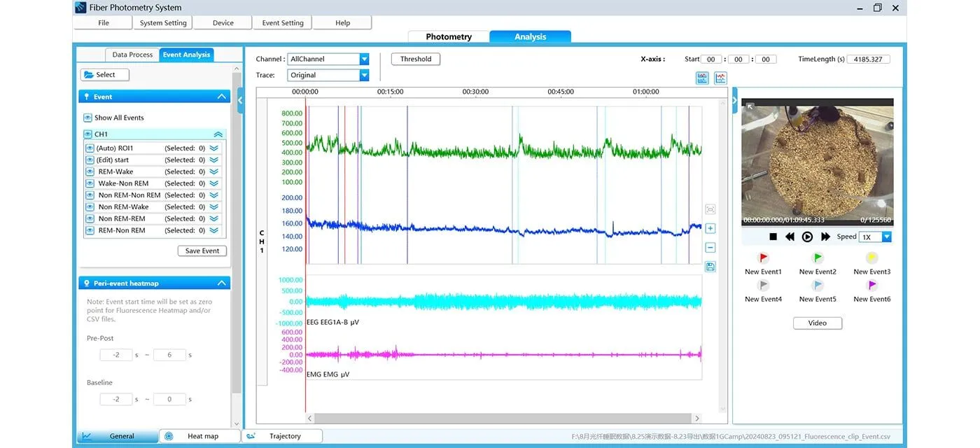Click the purple New Event6 flag icon
This screenshot has height=448, width=980.
871,286
